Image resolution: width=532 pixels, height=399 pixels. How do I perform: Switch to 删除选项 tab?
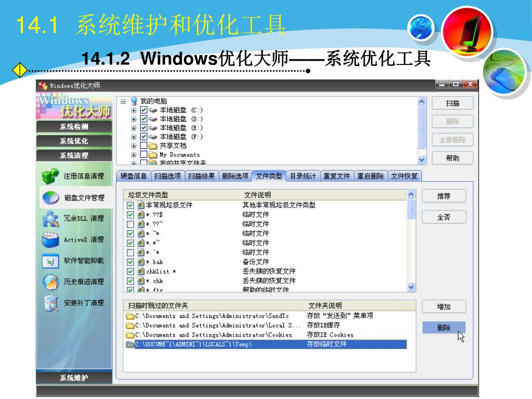tap(235, 176)
